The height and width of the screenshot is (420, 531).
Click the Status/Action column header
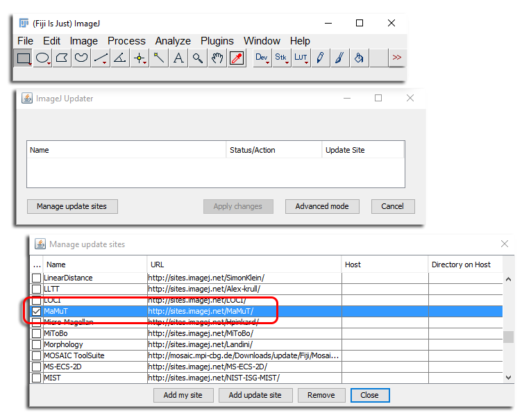[273, 150]
